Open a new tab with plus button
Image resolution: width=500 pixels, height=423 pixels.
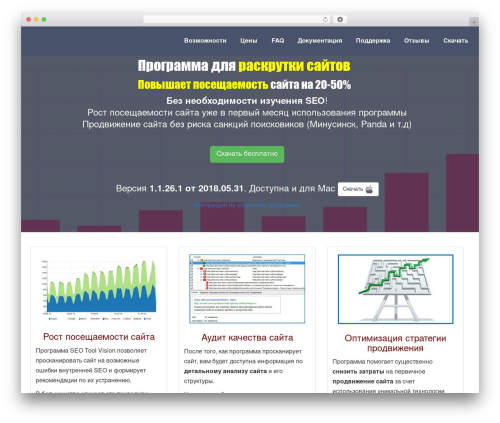(474, 22)
